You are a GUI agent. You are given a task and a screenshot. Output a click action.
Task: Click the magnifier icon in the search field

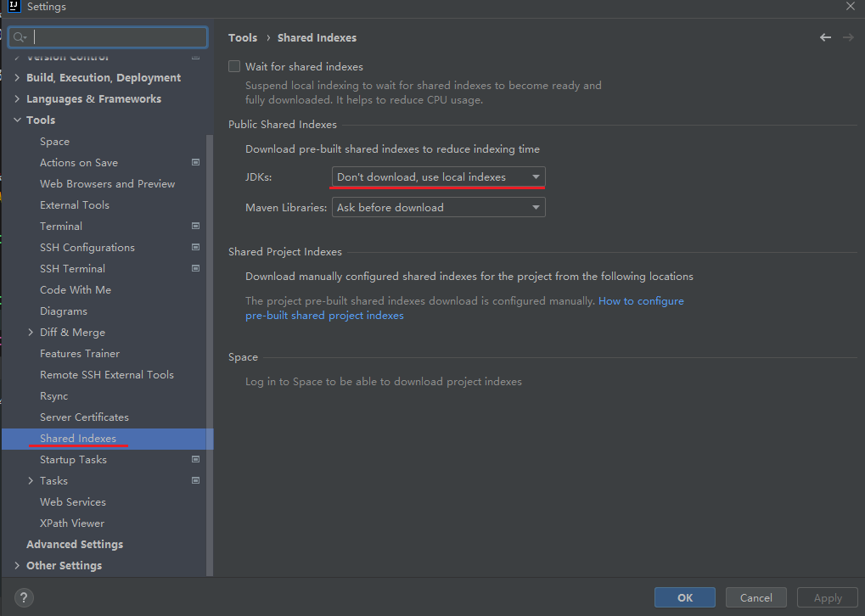pyautogui.click(x=19, y=36)
